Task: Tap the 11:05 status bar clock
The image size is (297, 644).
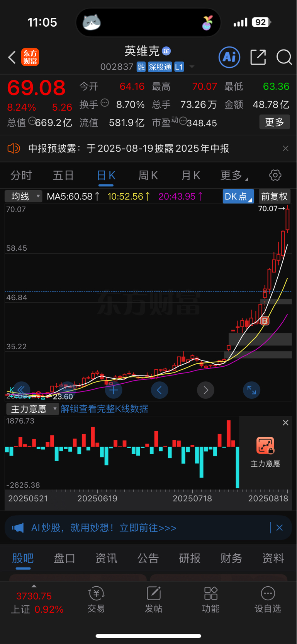Action: [x=42, y=22]
